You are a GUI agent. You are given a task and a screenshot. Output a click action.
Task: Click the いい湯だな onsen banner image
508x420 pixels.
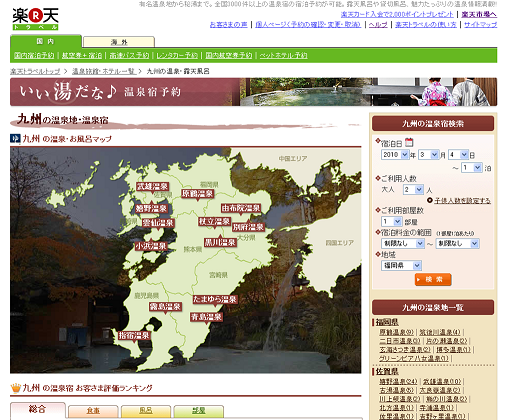254,92
